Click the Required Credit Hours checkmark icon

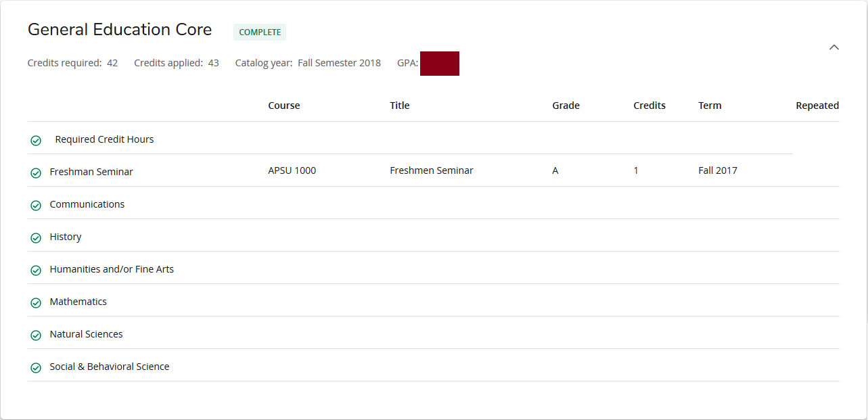click(36, 141)
